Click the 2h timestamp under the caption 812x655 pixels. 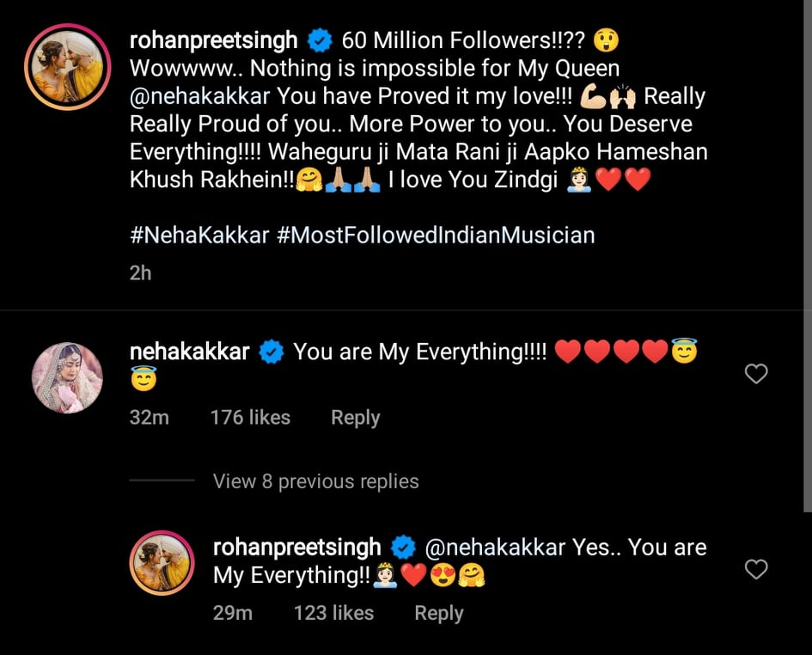(x=139, y=273)
